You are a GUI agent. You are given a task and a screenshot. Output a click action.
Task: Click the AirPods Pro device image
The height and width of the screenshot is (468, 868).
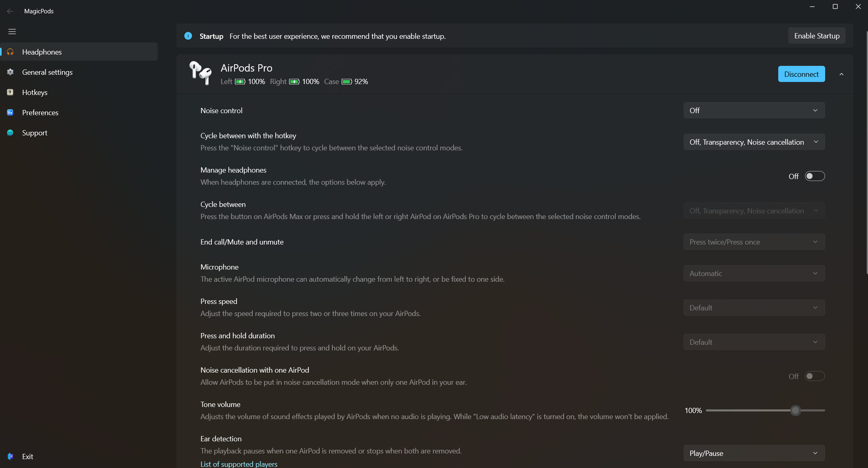201,73
